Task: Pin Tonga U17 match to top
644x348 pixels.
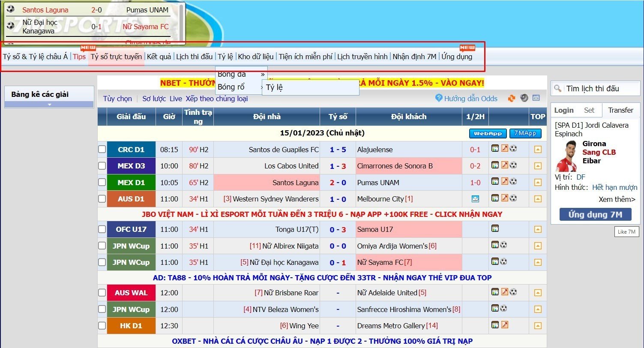Action: [537, 230]
